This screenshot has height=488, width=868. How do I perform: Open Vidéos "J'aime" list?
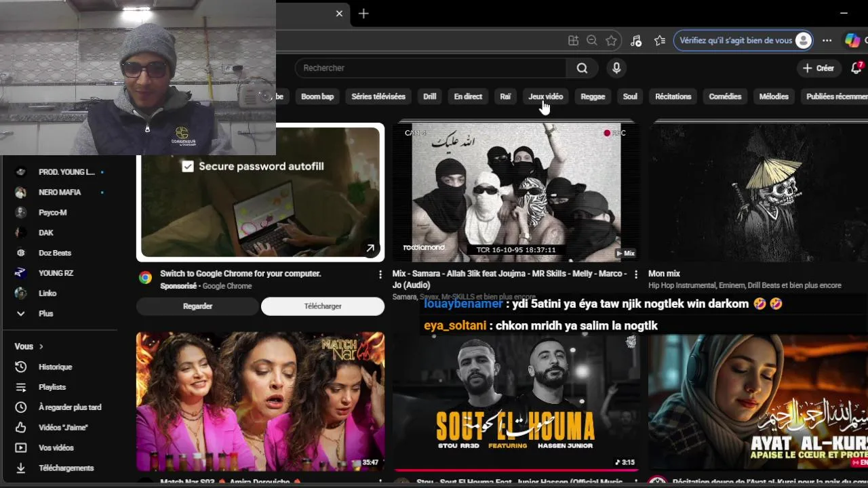(60, 428)
